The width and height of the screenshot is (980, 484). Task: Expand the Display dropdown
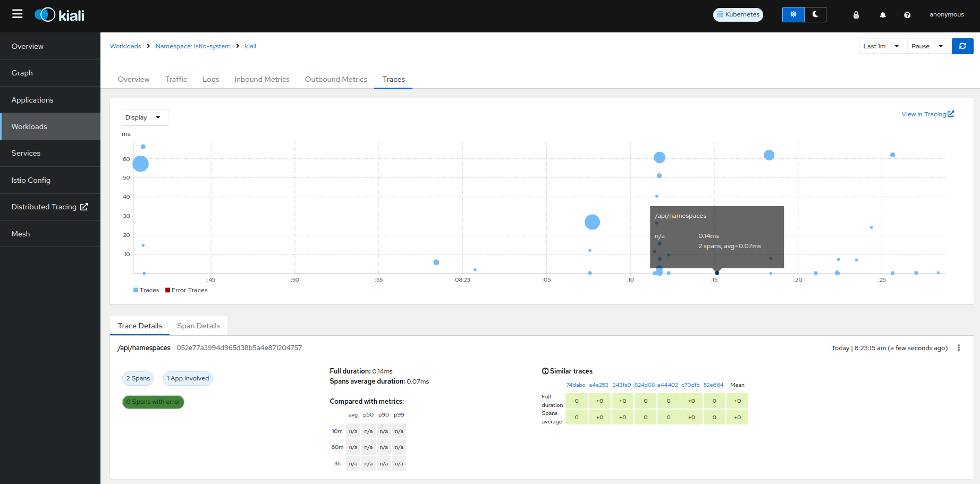(145, 117)
